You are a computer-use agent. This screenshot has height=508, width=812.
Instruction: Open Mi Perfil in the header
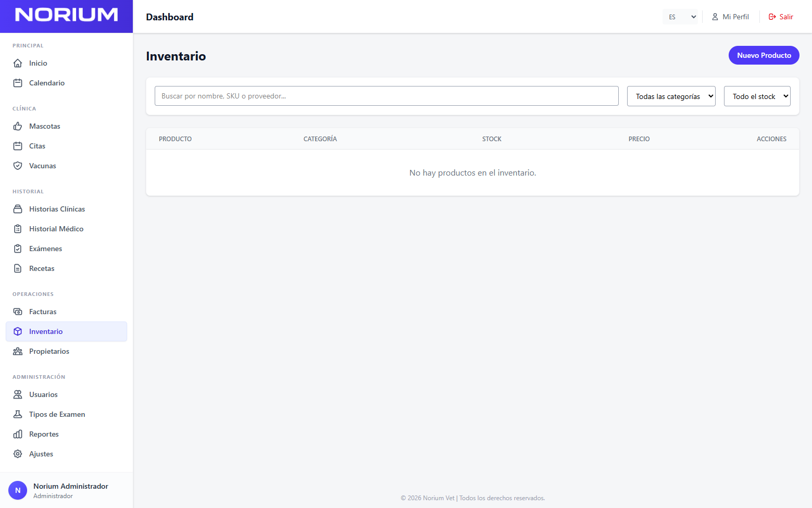(x=730, y=17)
